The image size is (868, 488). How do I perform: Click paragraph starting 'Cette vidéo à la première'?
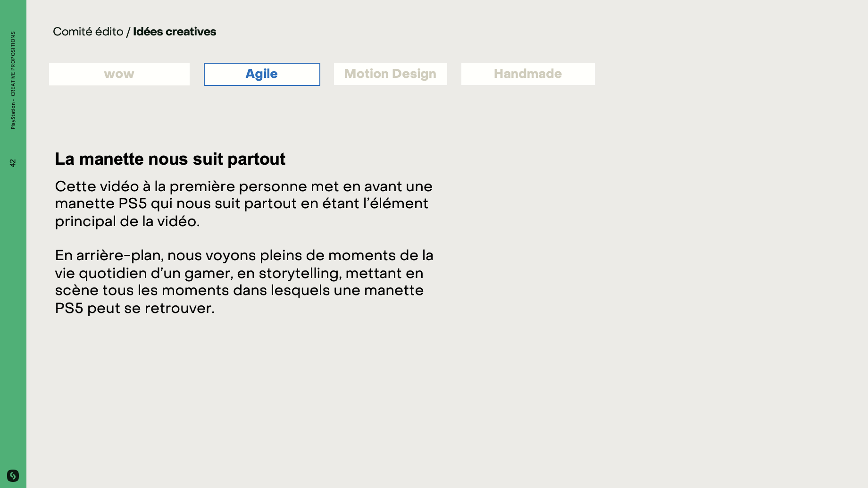click(243, 203)
